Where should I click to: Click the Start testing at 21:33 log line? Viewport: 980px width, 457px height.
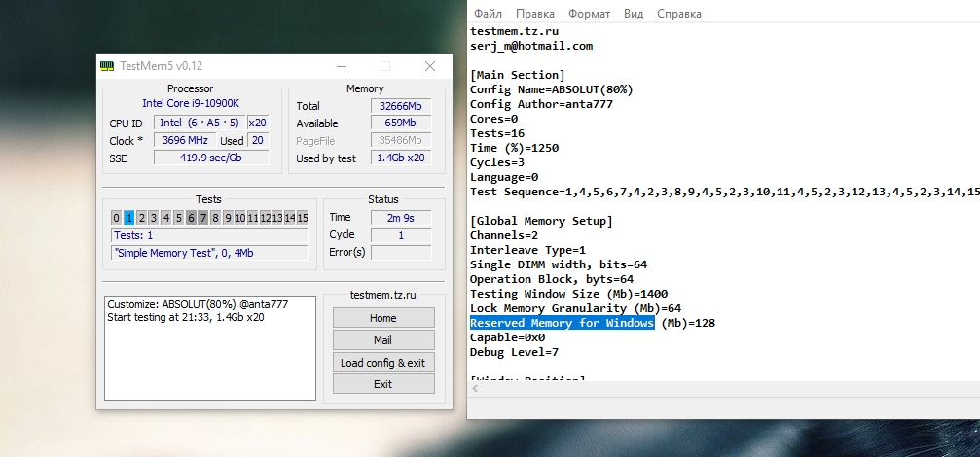(x=186, y=317)
